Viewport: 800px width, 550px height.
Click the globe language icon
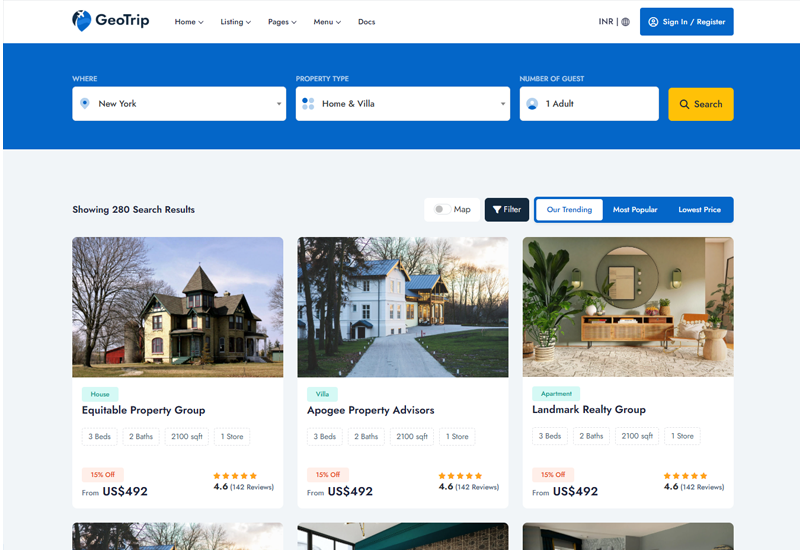(x=626, y=22)
